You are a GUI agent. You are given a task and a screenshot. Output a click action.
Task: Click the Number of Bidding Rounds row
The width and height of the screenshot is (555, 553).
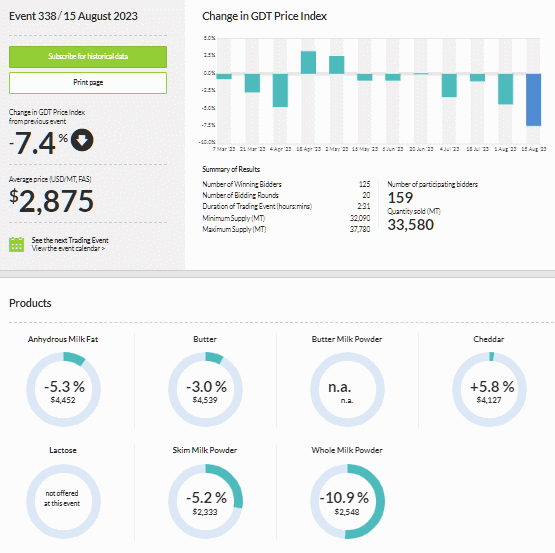(286, 195)
